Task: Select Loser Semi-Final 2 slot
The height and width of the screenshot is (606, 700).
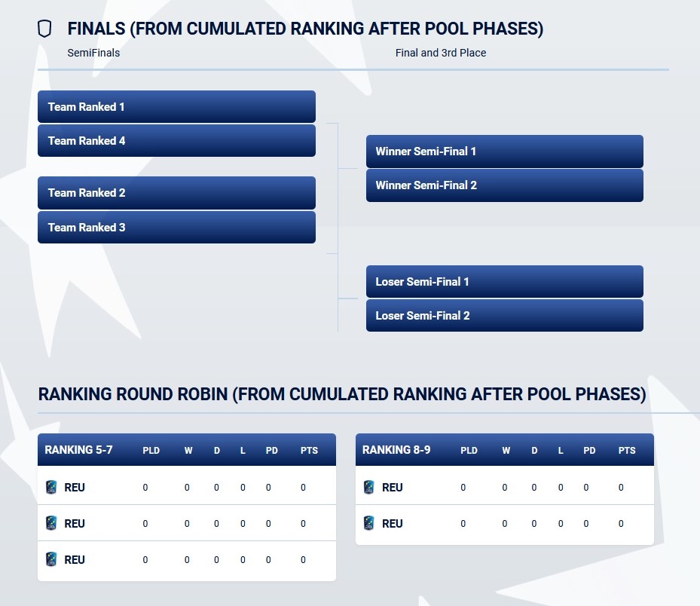Action: (x=504, y=316)
